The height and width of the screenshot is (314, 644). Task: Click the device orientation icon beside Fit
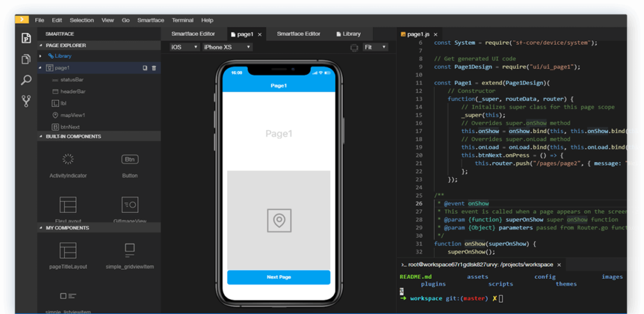pos(354,48)
